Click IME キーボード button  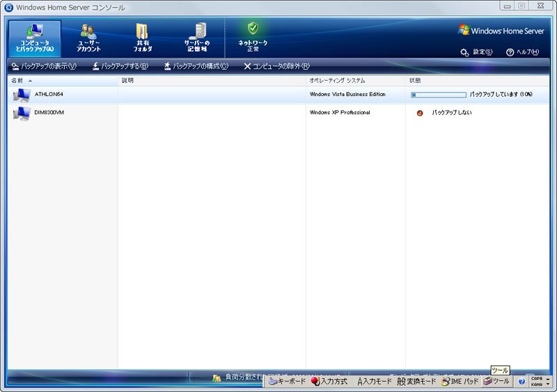point(287,382)
